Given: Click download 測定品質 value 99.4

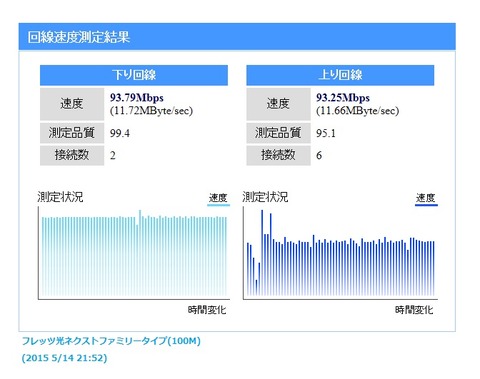Looking at the screenshot, I should (x=120, y=133).
